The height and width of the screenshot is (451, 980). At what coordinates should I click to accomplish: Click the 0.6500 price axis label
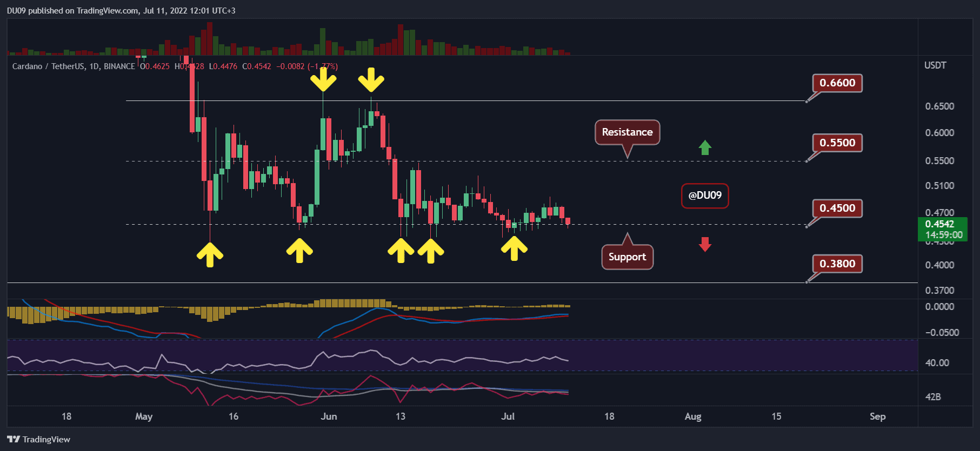[x=939, y=106]
